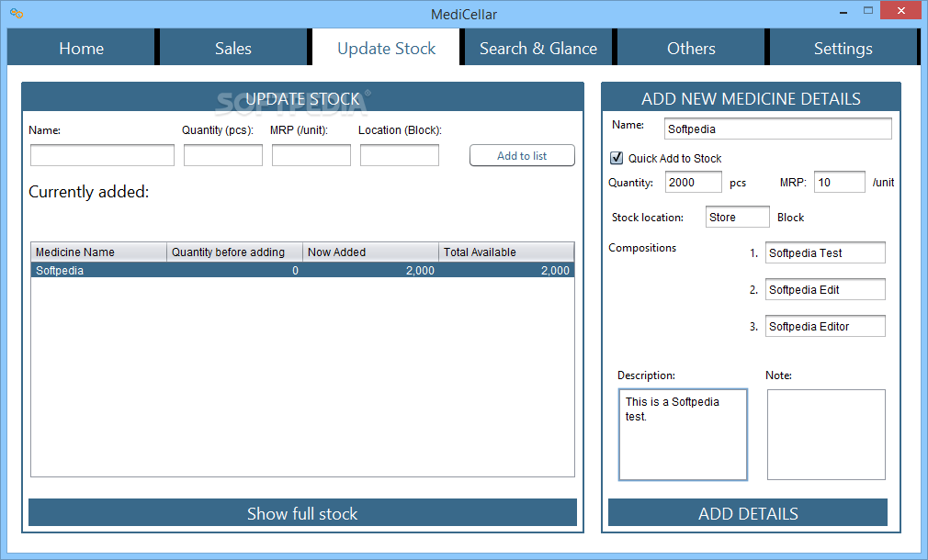Select the Softpedia row in the list

(302, 270)
